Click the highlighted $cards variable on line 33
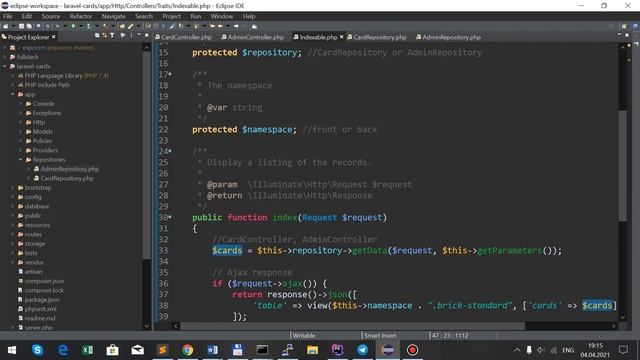Image resolution: width=640 pixels, height=360 pixels. (x=227, y=250)
